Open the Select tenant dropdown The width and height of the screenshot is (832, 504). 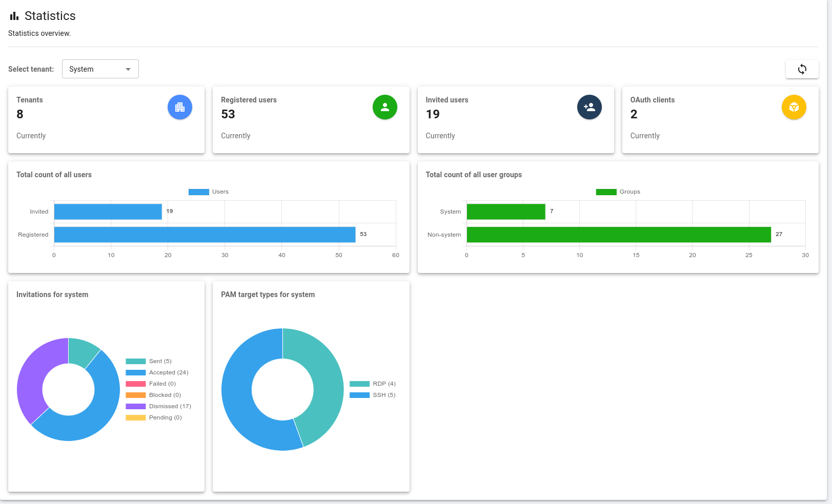(100, 69)
